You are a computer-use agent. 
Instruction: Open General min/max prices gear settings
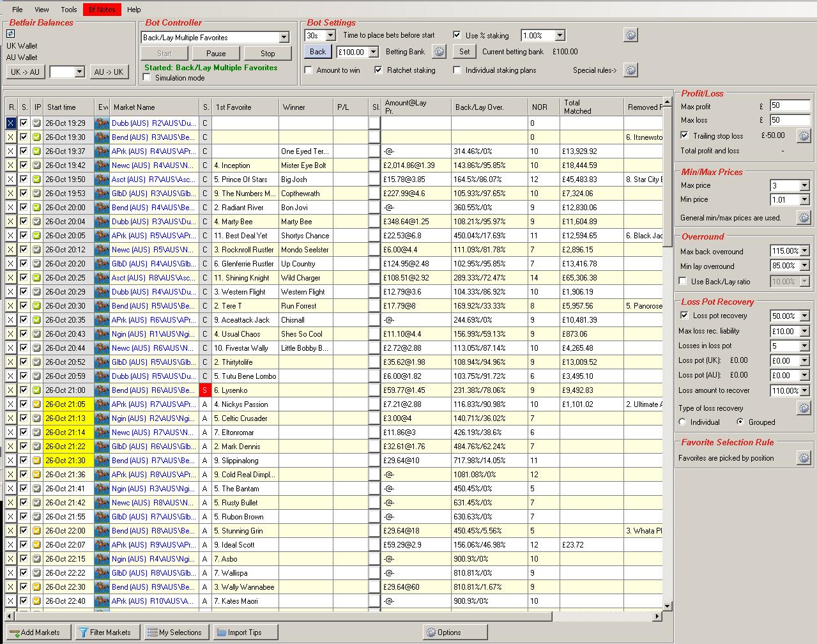[804, 218]
